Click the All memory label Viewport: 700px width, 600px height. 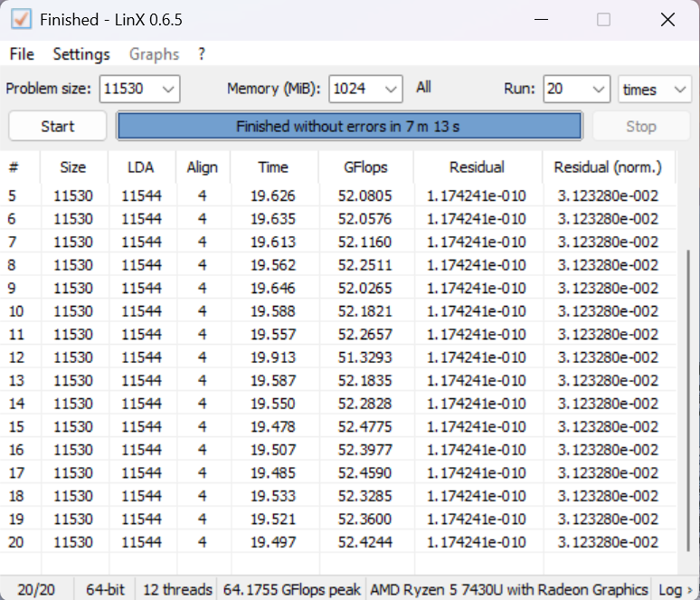coord(423,88)
